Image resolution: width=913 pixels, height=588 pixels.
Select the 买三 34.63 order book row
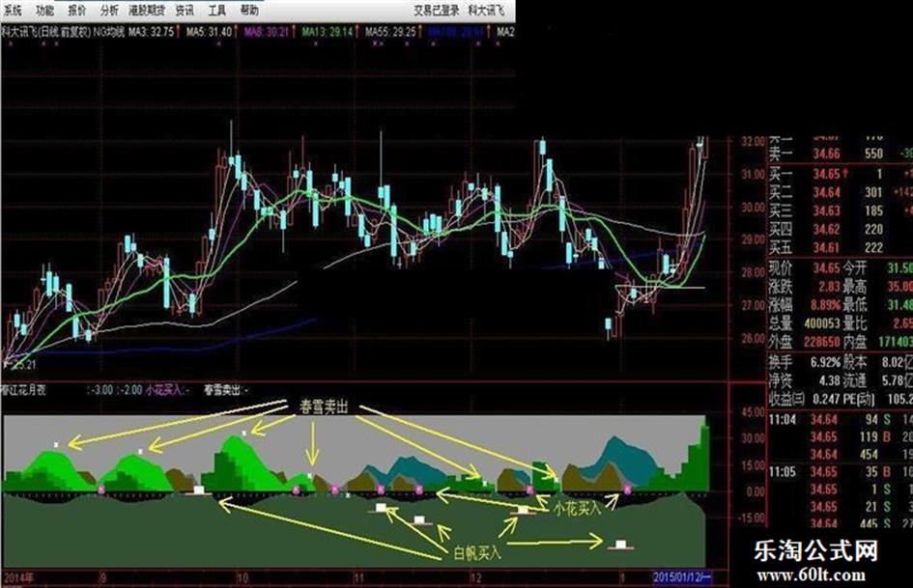[x=841, y=210]
